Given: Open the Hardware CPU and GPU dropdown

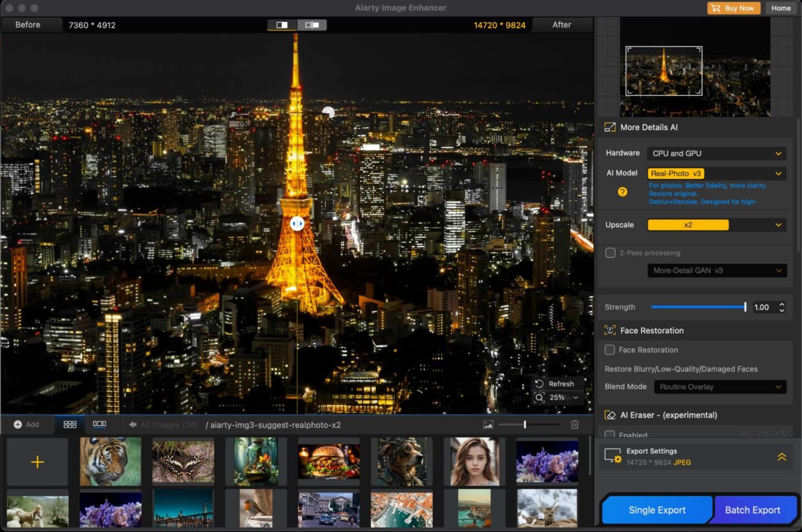Looking at the screenshot, I should (x=716, y=153).
